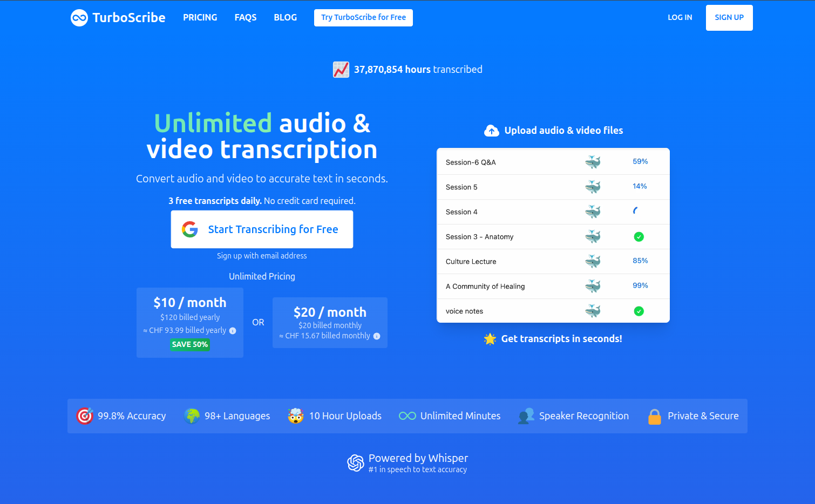
Task: Click the Sign Up button
Action: coord(729,18)
